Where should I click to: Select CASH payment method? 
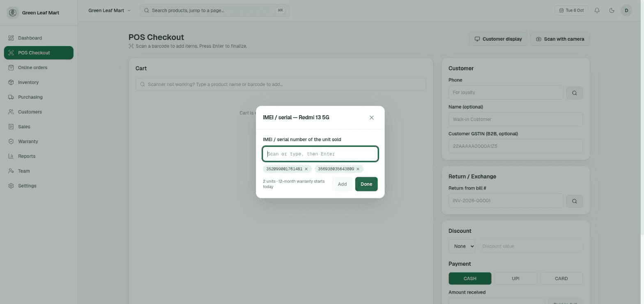click(470, 278)
